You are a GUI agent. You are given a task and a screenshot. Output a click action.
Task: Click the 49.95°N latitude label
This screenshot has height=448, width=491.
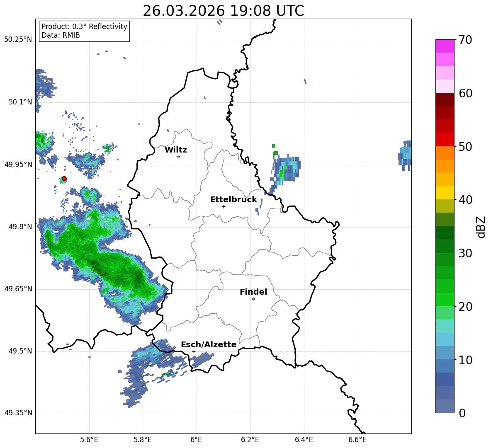[18, 165]
